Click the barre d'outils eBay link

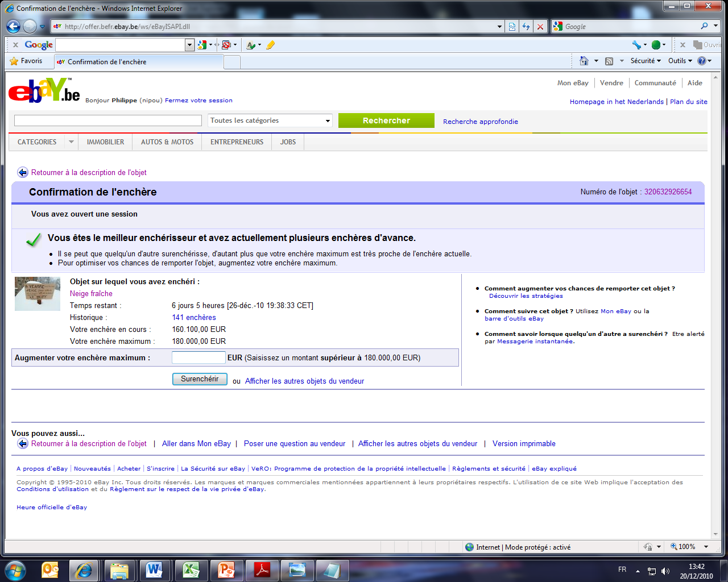click(514, 319)
